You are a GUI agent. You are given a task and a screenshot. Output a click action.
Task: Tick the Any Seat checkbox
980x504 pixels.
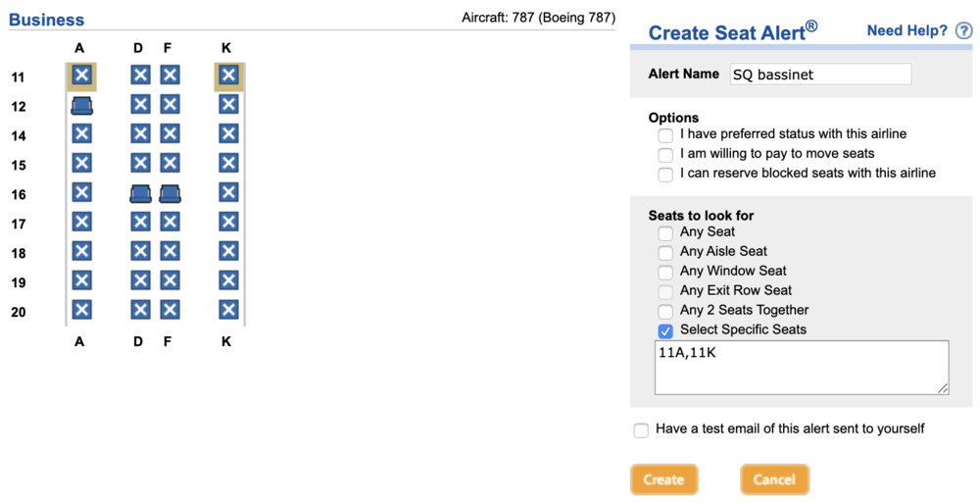coord(665,233)
